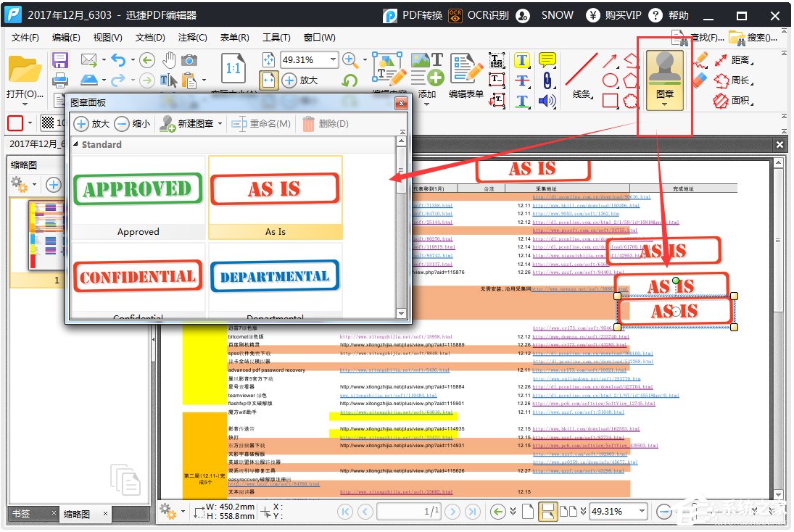Viewport: 794px width, 532px height.
Task: Open the 注释(C) menu
Action: (192, 38)
